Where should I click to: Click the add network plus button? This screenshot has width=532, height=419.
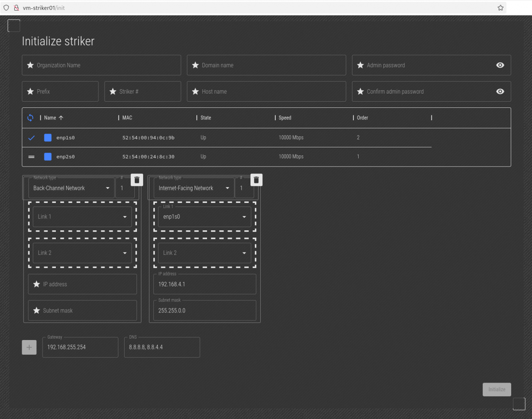tap(29, 348)
